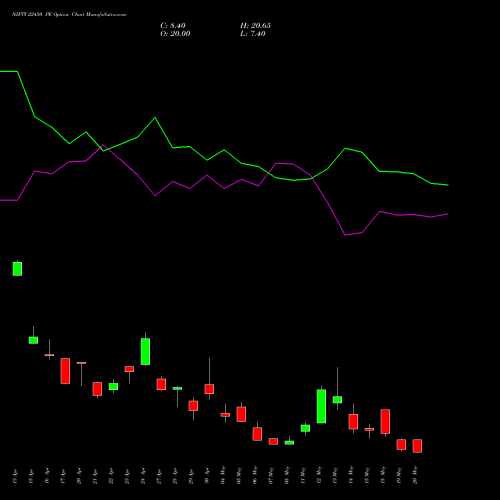The height and width of the screenshot is (500, 500).
Task: Select the last red candle above 20 May
Action: click(x=417, y=446)
